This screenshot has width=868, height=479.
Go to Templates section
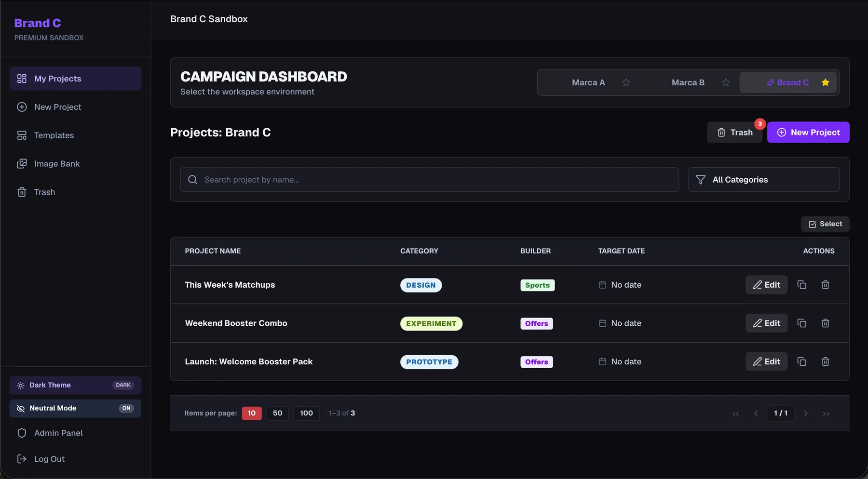tap(75, 135)
